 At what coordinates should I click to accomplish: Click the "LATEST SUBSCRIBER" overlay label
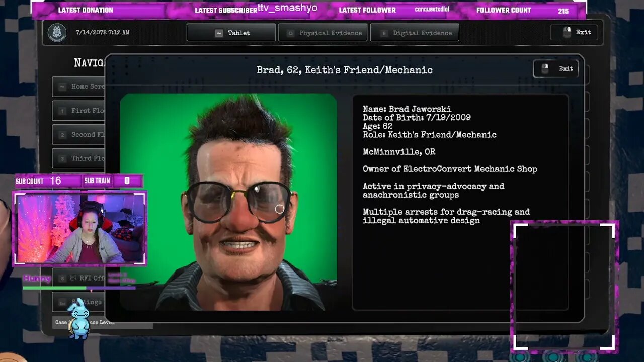tap(226, 10)
